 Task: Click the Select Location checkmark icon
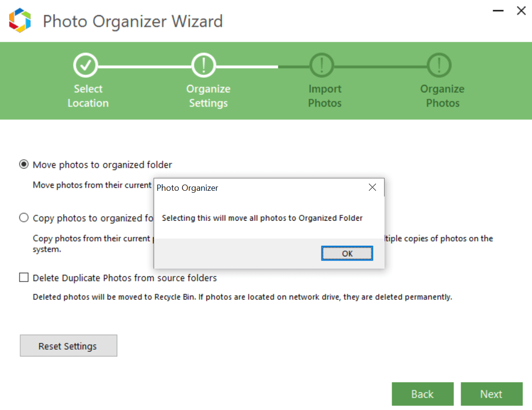tap(86, 65)
